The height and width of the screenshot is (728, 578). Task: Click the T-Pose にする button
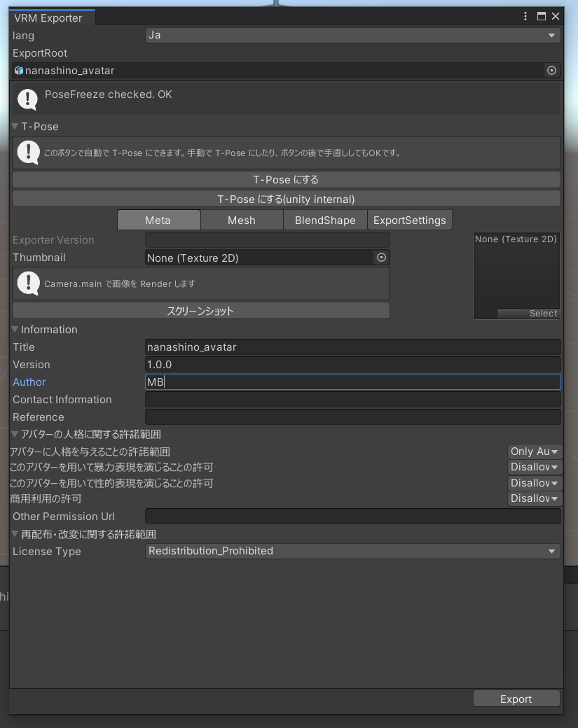click(287, 180)
